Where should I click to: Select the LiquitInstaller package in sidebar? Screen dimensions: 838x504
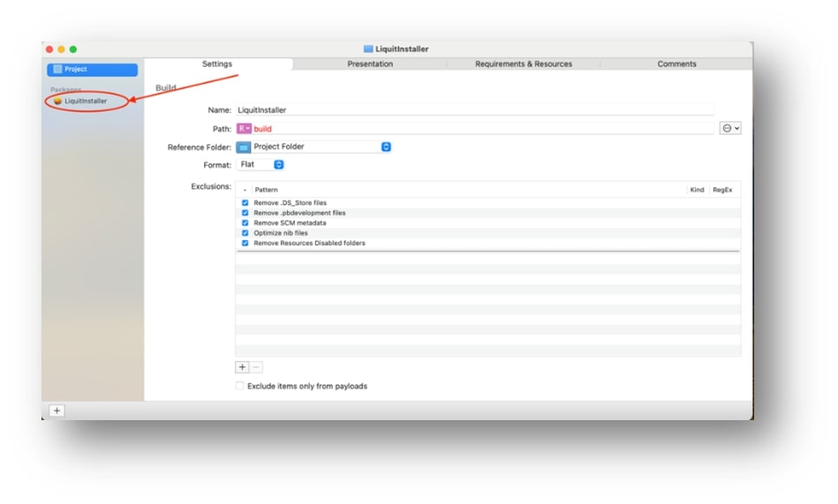point(85,102)
